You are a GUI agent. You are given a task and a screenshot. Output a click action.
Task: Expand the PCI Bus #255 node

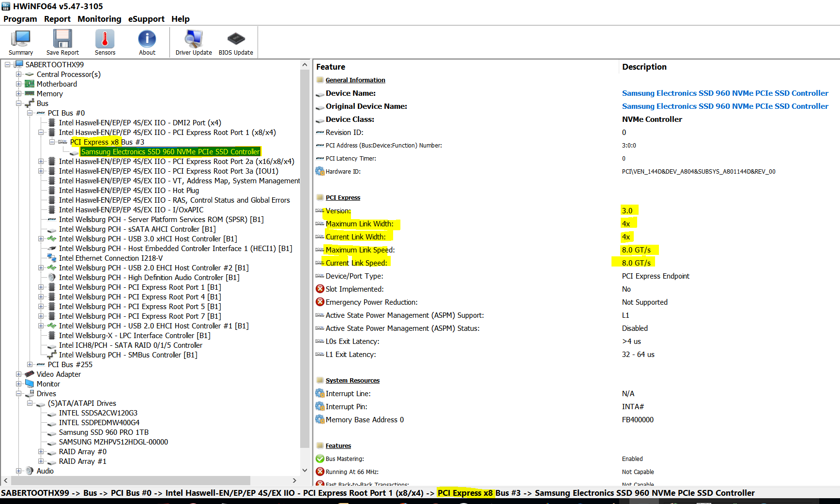click(30, 364)
